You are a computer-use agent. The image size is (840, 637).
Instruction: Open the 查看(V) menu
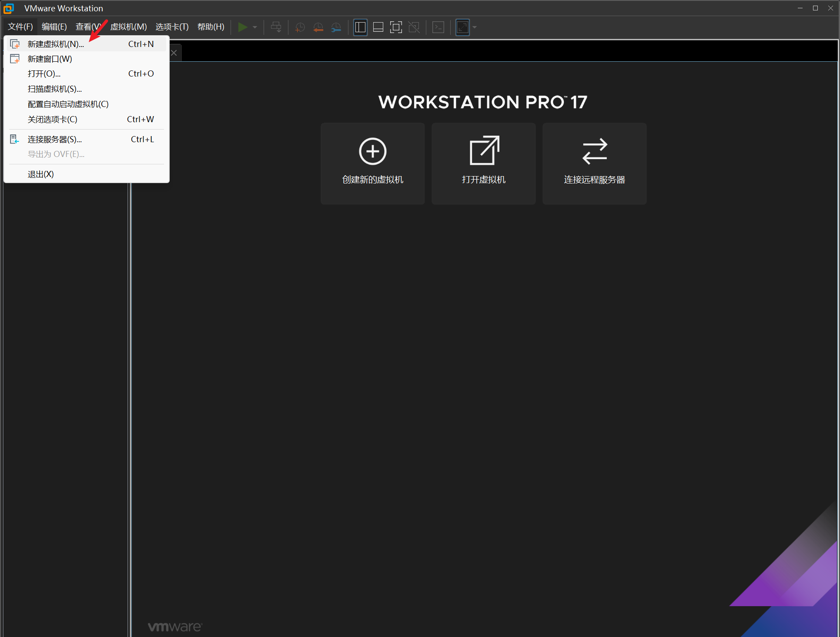point(88,27)
